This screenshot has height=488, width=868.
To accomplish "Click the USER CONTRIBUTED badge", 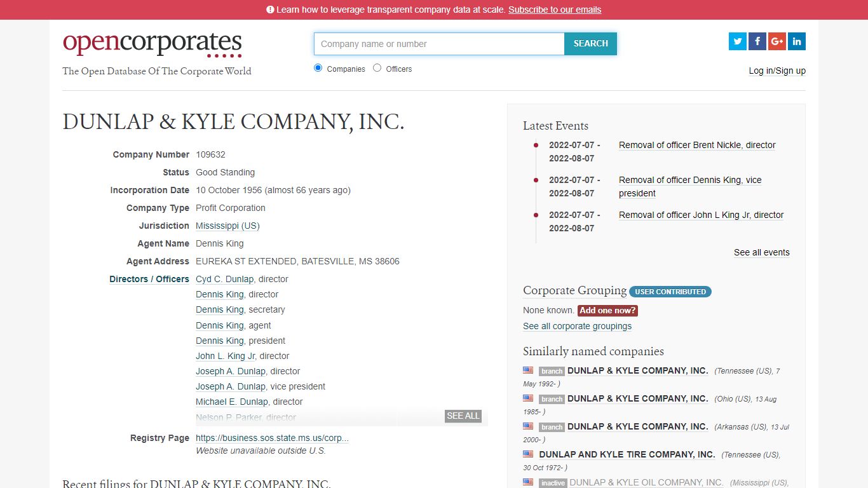I will [670, 292].
